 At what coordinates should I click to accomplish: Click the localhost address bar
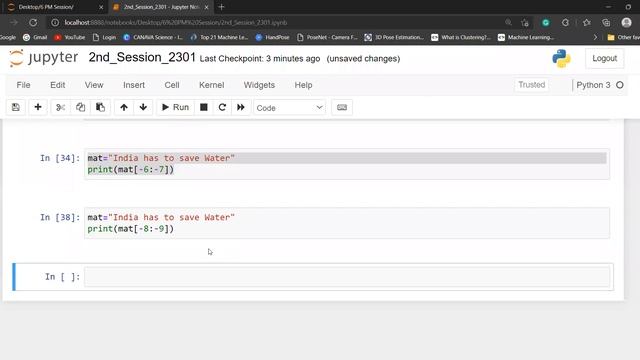(x=176, y=22)
